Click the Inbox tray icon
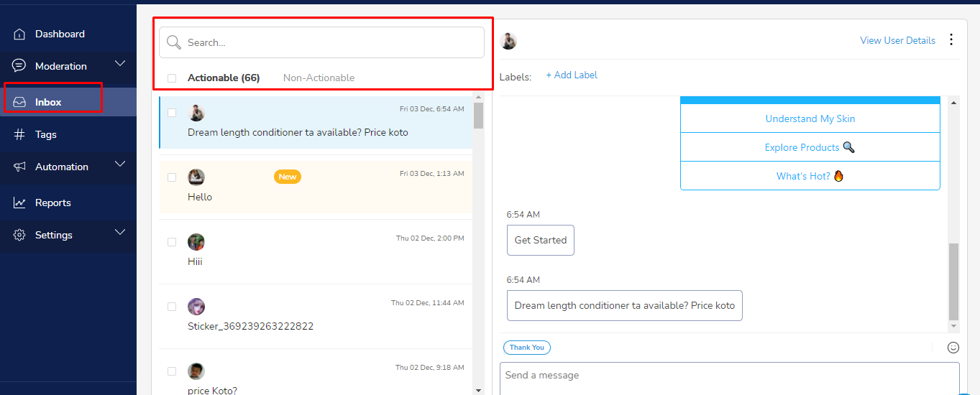Image resolution: width=980 pixels, height=395 pixels. click(19, 102)
